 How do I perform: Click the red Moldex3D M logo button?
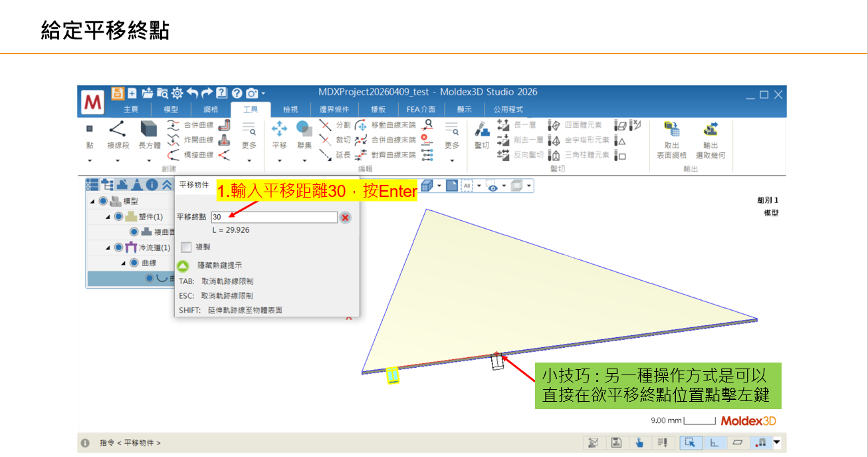point(93,104)
